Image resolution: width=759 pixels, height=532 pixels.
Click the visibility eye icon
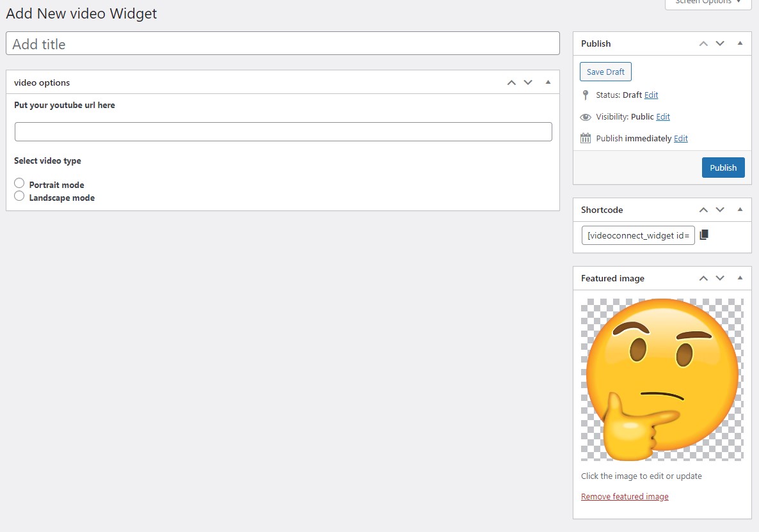(x=586, y=117)
